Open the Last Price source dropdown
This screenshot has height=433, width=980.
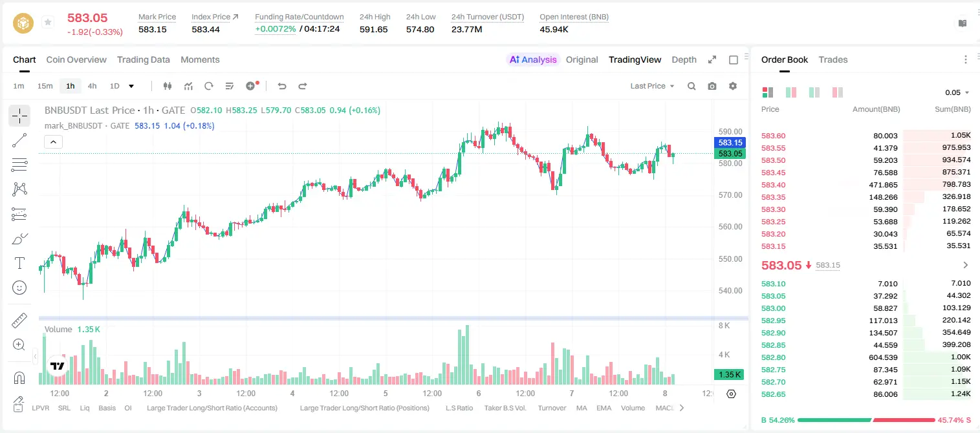click(652, 86)
